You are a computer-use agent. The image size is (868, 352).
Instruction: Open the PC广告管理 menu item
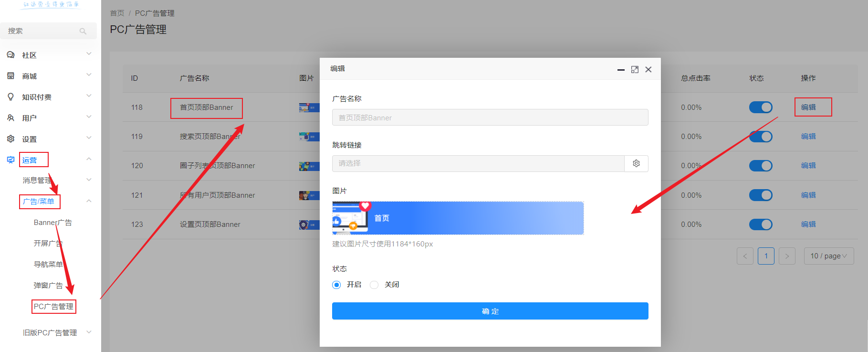(53, 307)
